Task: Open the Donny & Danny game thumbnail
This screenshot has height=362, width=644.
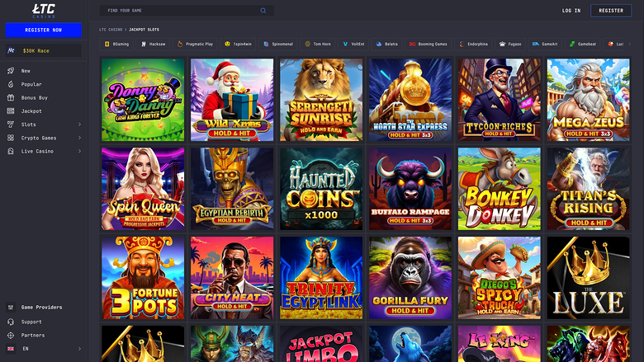Action: pyautogui.click(x=143, y=100)
